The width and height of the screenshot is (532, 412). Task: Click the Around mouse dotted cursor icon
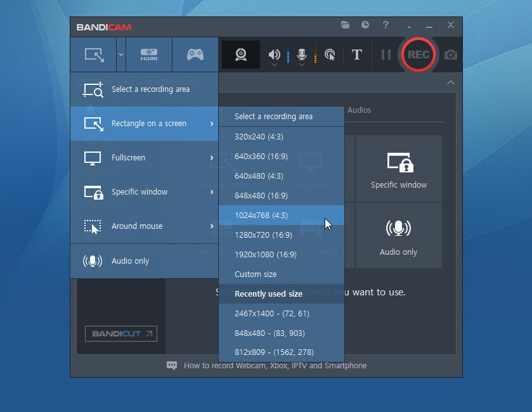tap(93, 226)
